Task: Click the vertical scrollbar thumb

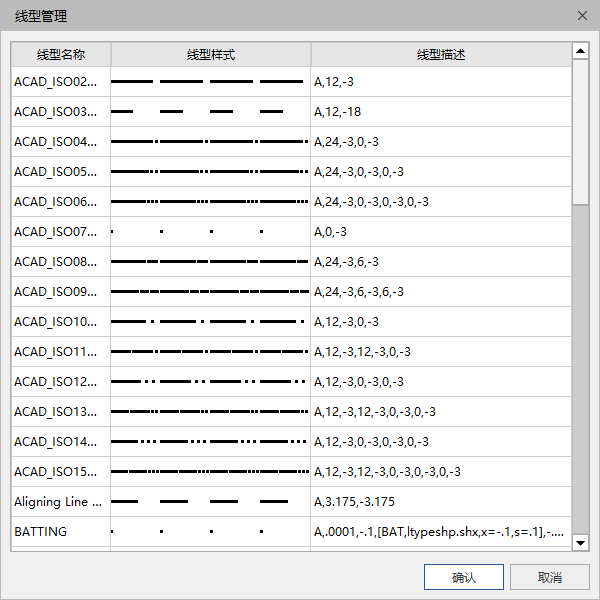Action: [580, 132]
